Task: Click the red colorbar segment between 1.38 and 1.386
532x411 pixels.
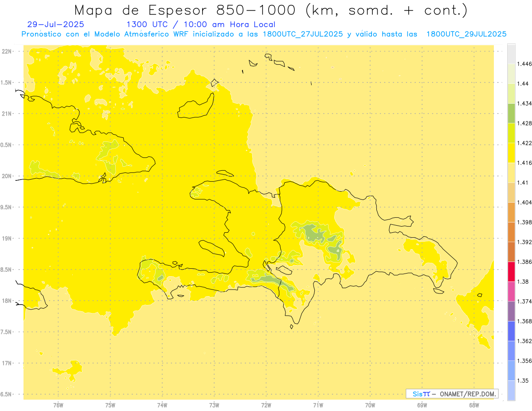Action: [x=511, y=271]
